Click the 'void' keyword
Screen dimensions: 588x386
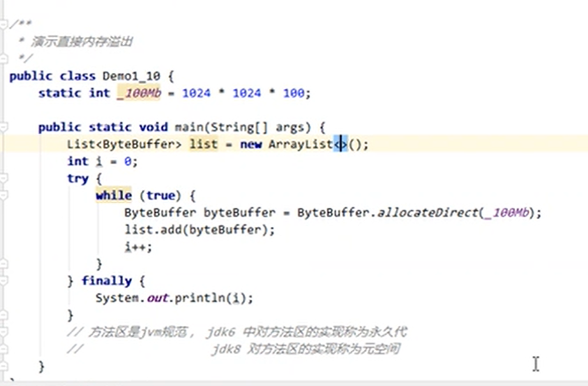click(153, 127)
